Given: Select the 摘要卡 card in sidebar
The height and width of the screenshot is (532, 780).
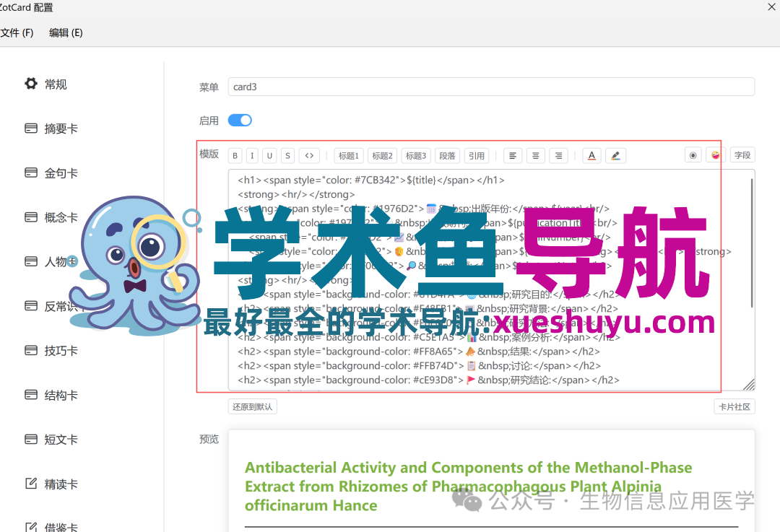Looking at the screenshot, I should (x=51, y=128).
